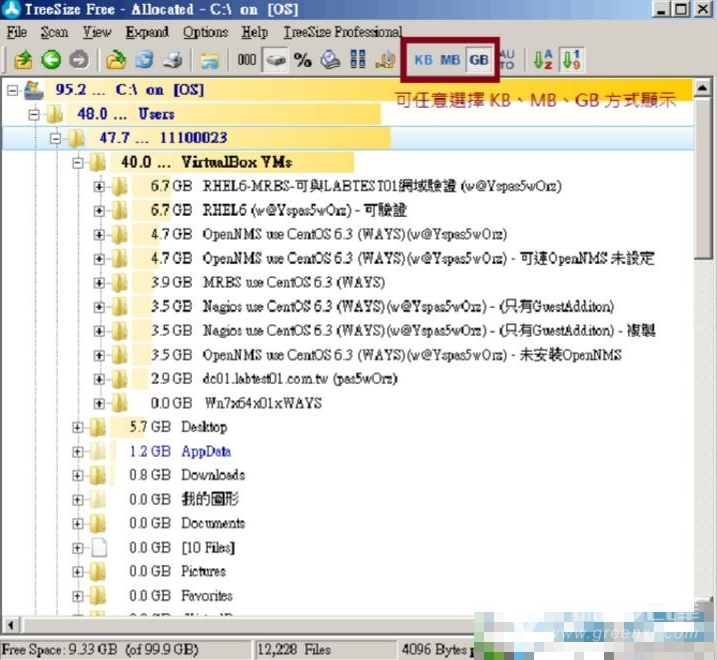
Task: Click the green back arrow button
Action: (x=51, y=60)
